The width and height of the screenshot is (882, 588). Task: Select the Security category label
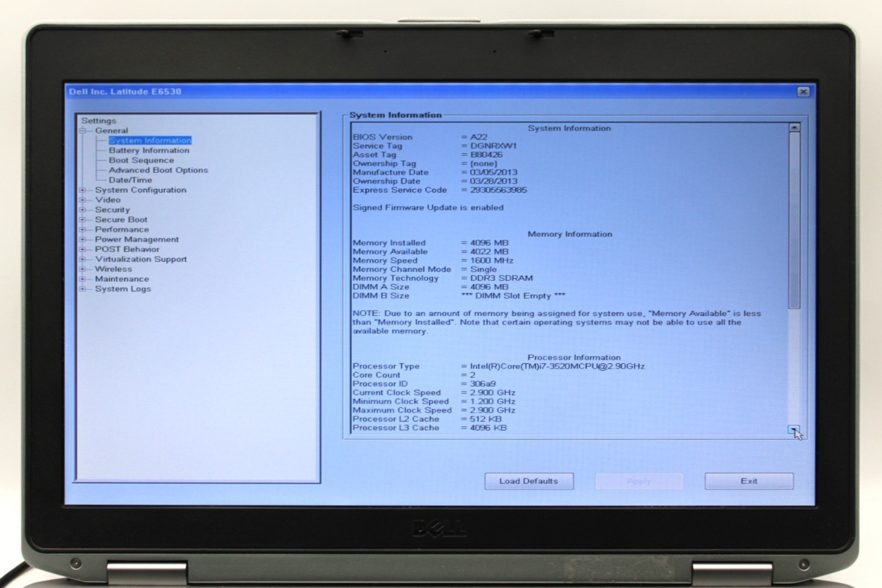coord(112,210)
